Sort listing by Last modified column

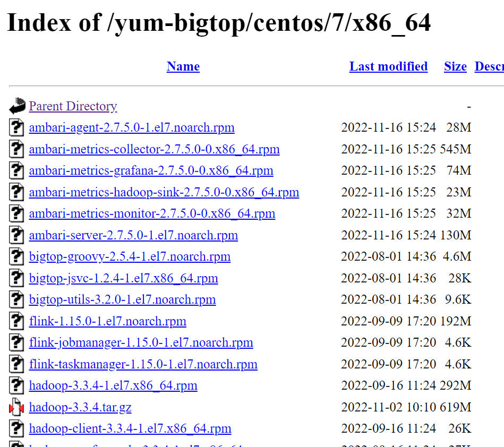coord(388,66)
